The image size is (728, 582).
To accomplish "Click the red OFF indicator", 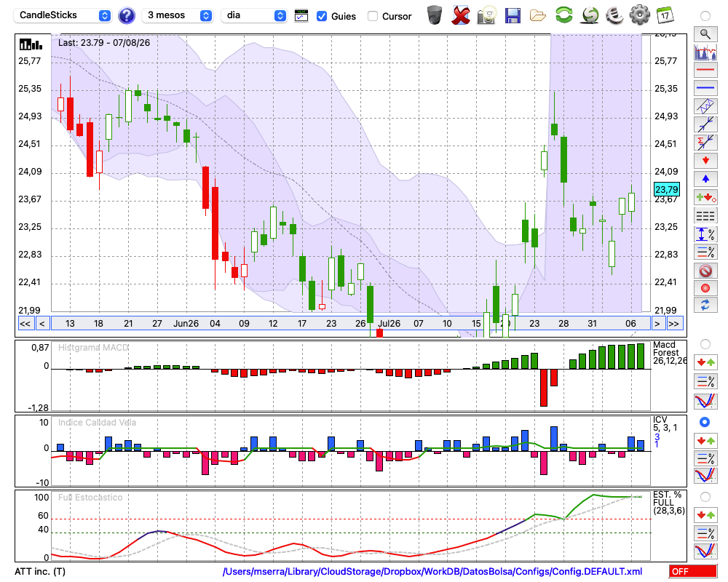I will [x=693, y=571].
